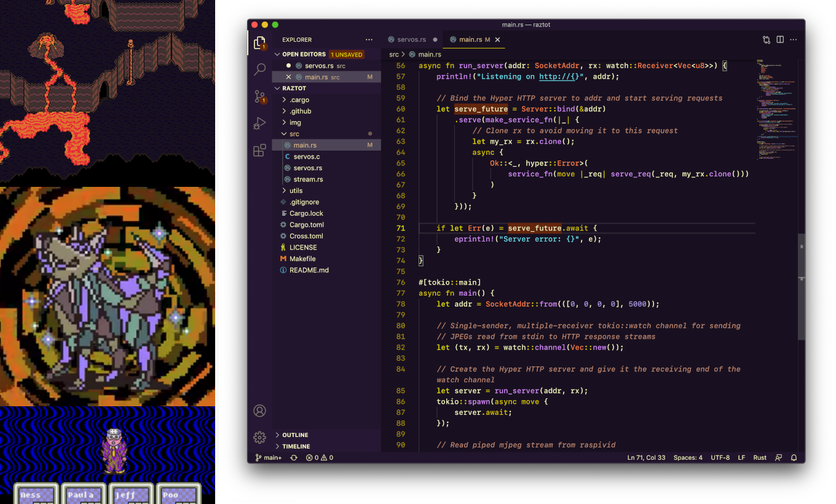Open the Extensions view

coord(259,150)
